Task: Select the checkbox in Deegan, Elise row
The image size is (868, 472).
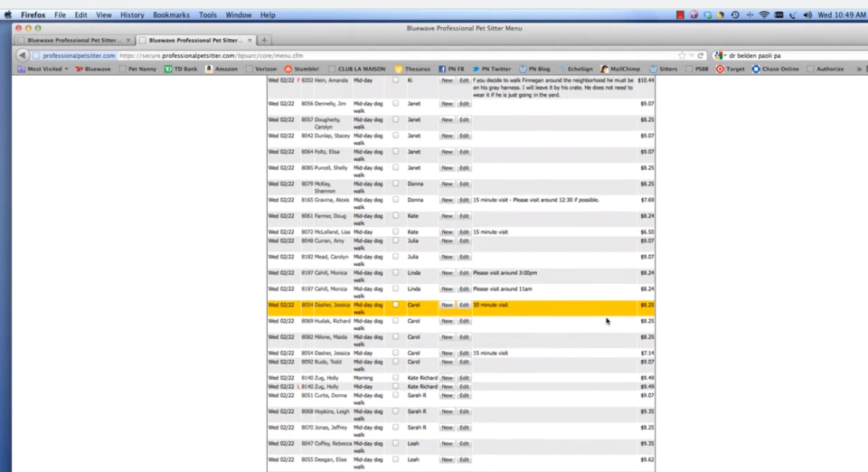Action: 395,459
